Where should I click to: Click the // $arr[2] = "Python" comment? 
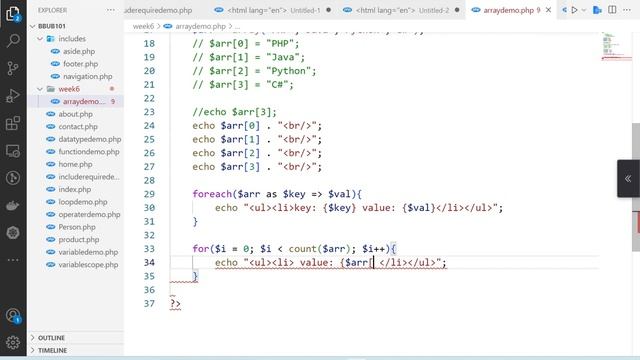pyautogui.click(x=254, y=71)
